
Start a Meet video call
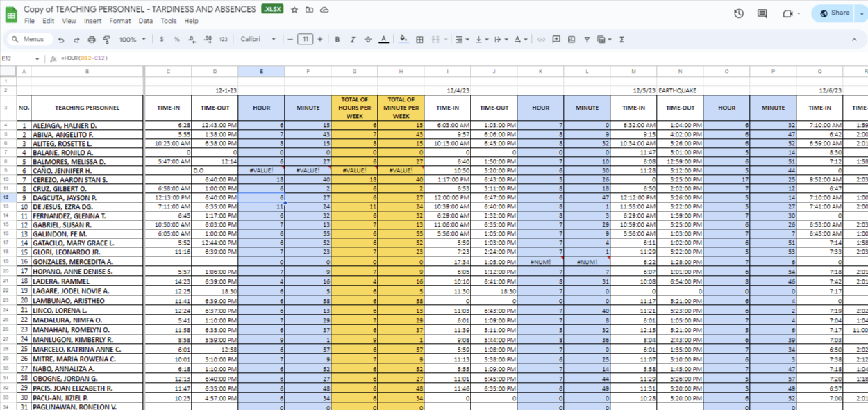click(787, 13)
